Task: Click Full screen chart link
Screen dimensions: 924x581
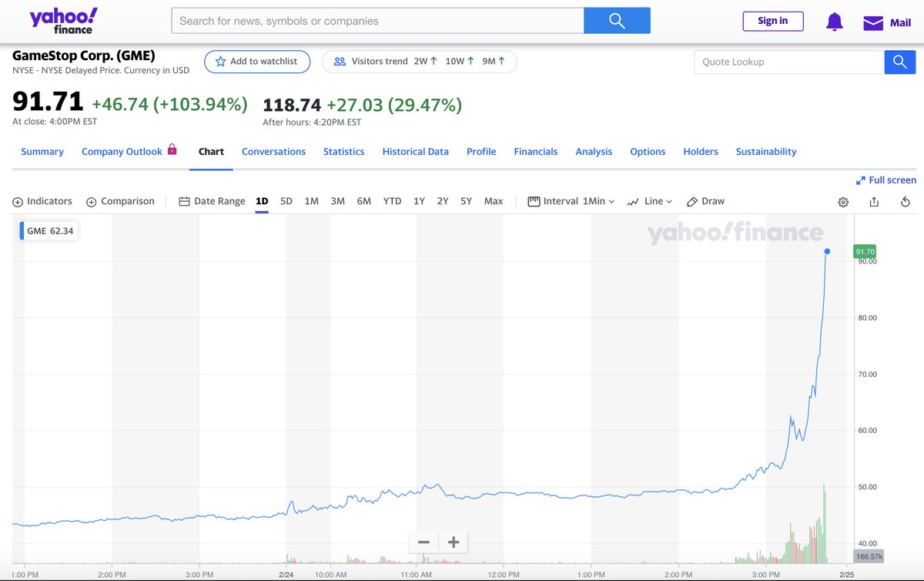Action: (x=886, y=180)
